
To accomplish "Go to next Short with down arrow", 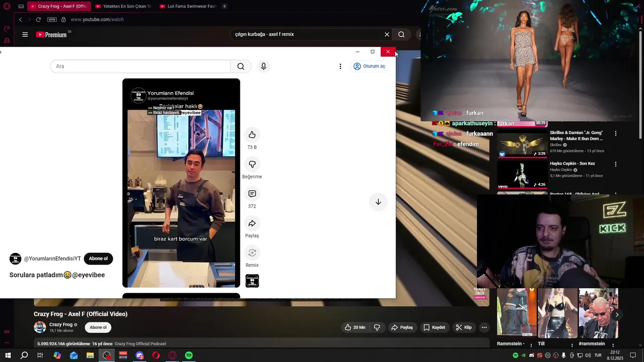I will pyautogui.click(x=378, y=202).
